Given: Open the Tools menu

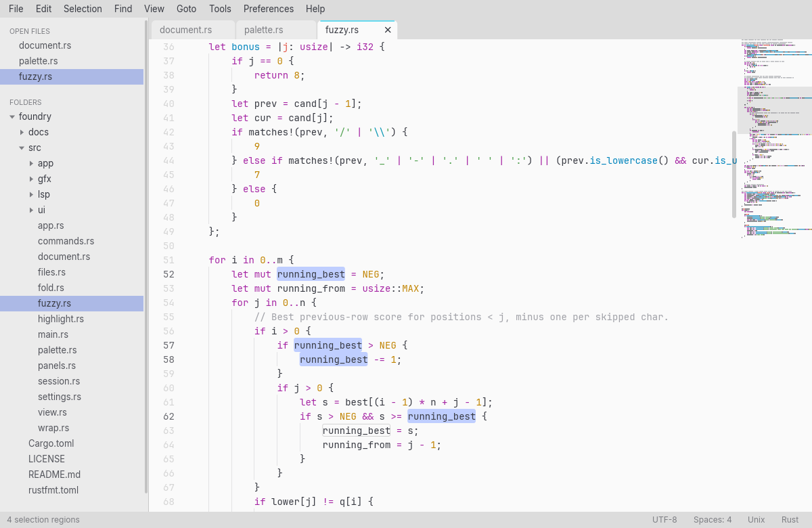Looking at the screenshot, I should (220, 9).
